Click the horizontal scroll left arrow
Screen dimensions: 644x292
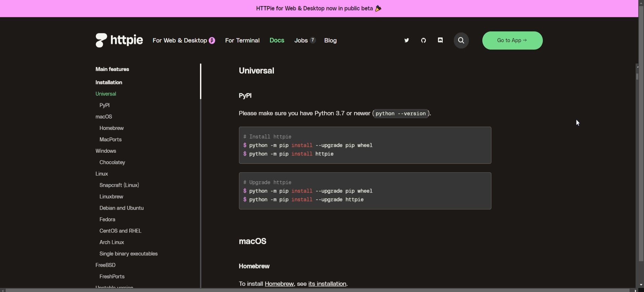click(x=3, y=290)
